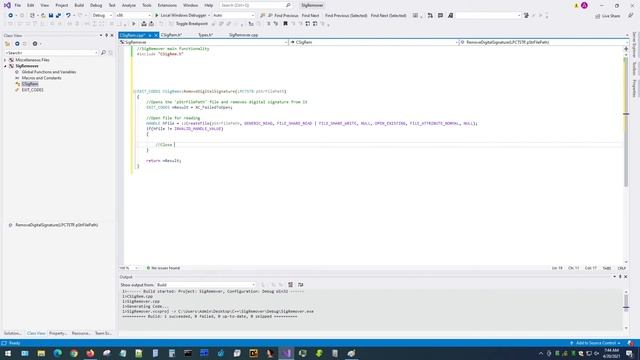640x360 pixels.
Task: Expand Miscellaneous Files tree node
Action: pyautogui.click(x=5, y=60)
